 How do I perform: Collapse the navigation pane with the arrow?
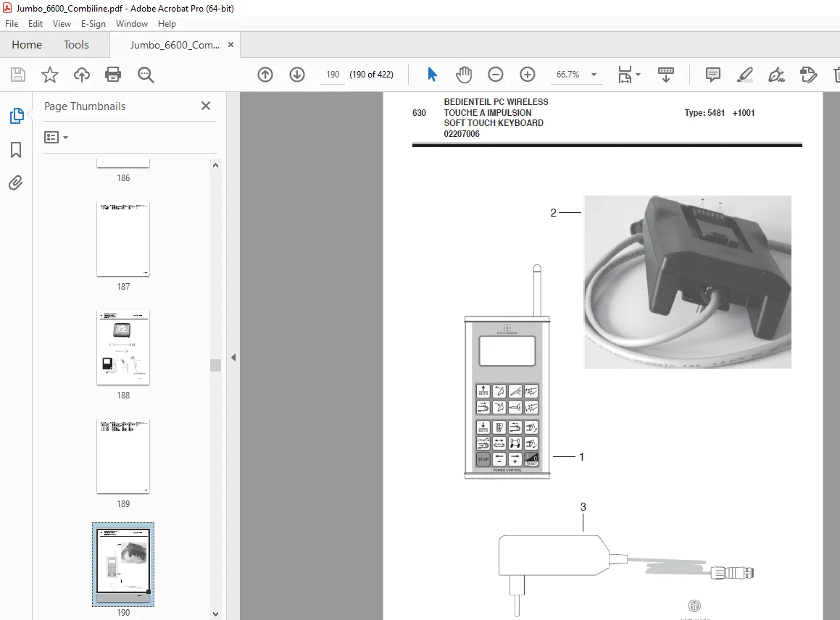233,357
